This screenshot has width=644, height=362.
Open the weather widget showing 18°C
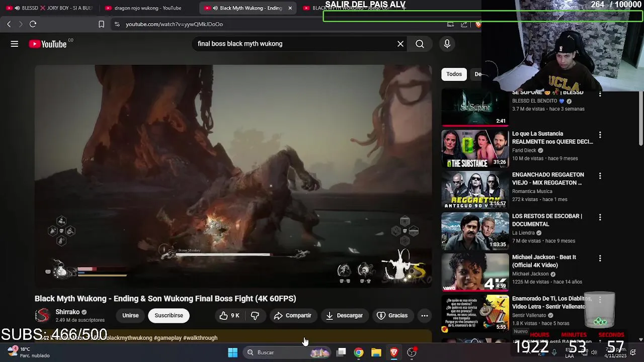28,352
